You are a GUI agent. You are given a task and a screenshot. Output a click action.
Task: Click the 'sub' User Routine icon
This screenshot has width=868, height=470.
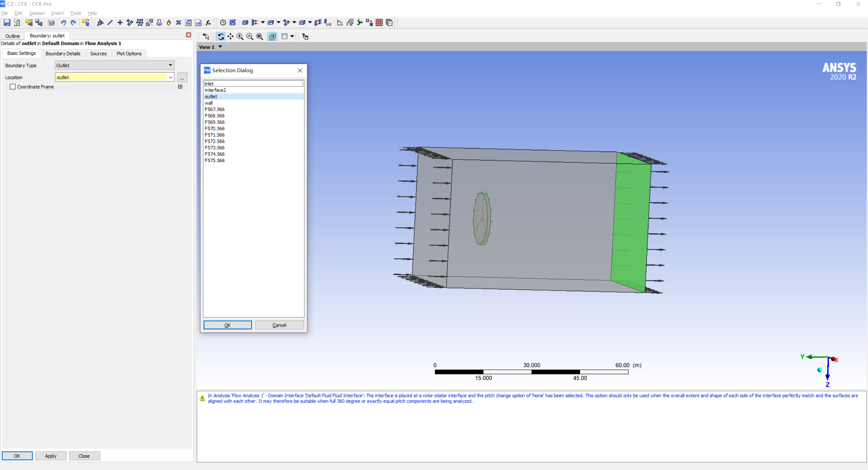tap(198, 22)
